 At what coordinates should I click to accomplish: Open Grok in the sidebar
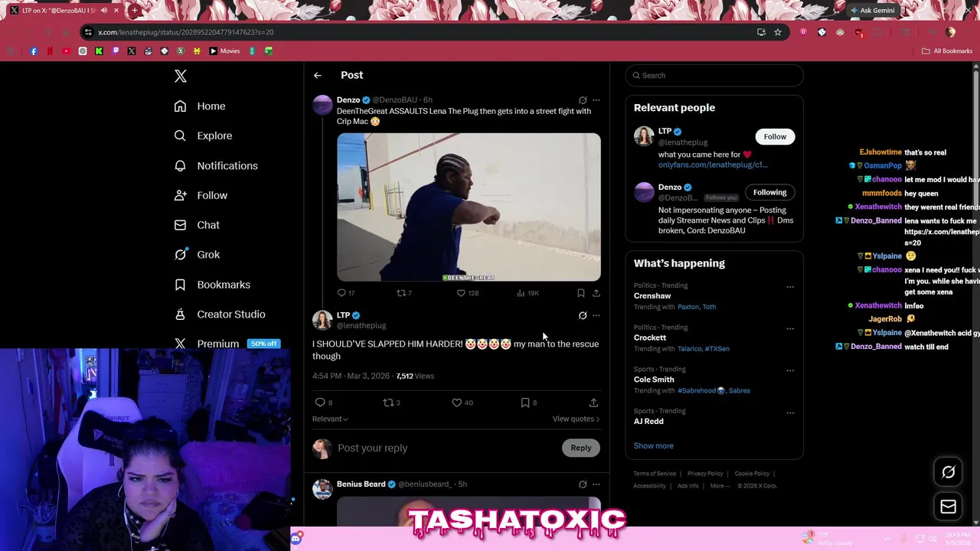197,255
